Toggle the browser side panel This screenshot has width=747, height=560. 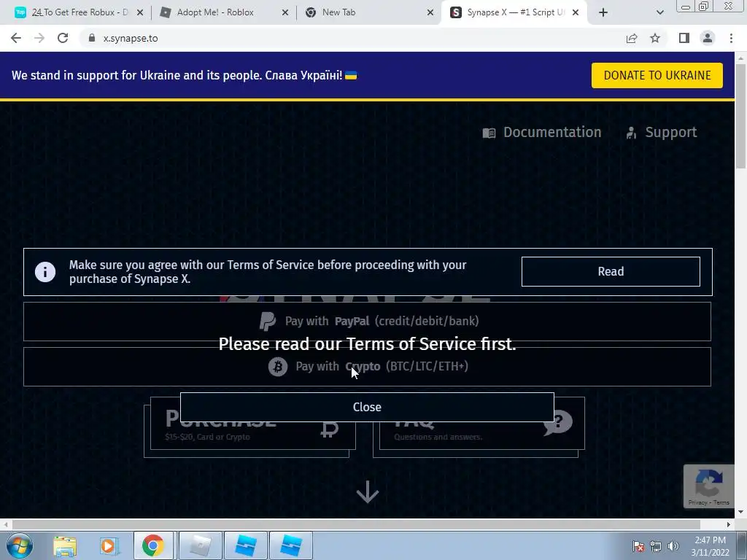pyautogui.click(x=684, y=38)
